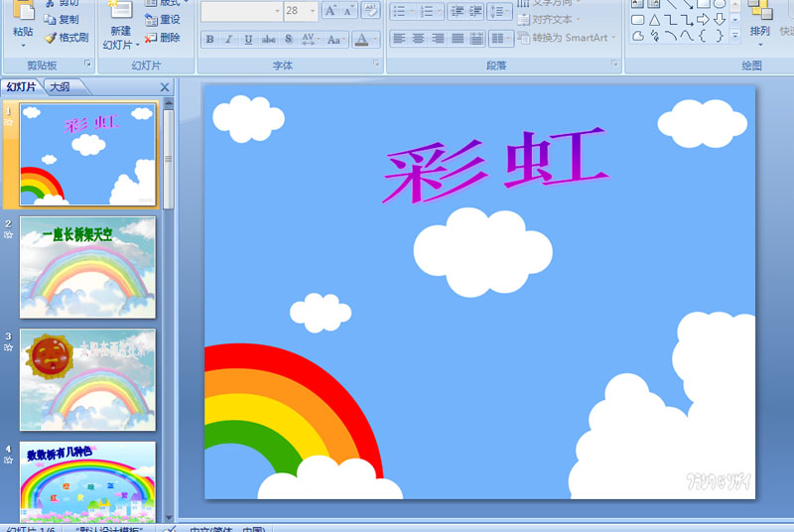Open the font size 28 dropdown
Image resolution: width=794 pixels, height=532 pixels.
tap(313, 11)
